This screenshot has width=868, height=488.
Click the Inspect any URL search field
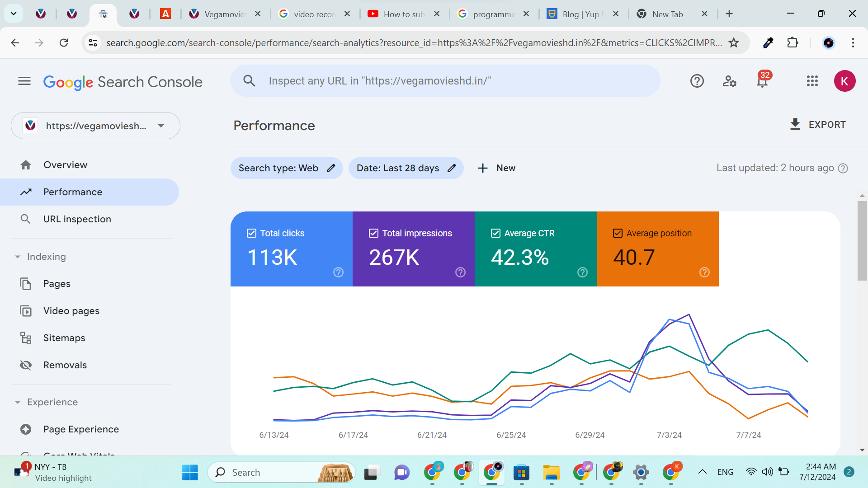(x=445, y=81)
